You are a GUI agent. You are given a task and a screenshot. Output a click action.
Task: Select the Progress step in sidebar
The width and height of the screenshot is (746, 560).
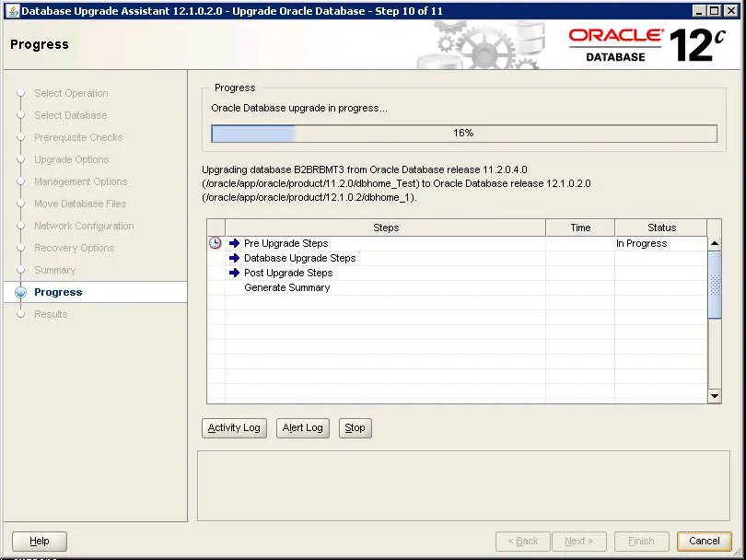(x=58, y=292)
